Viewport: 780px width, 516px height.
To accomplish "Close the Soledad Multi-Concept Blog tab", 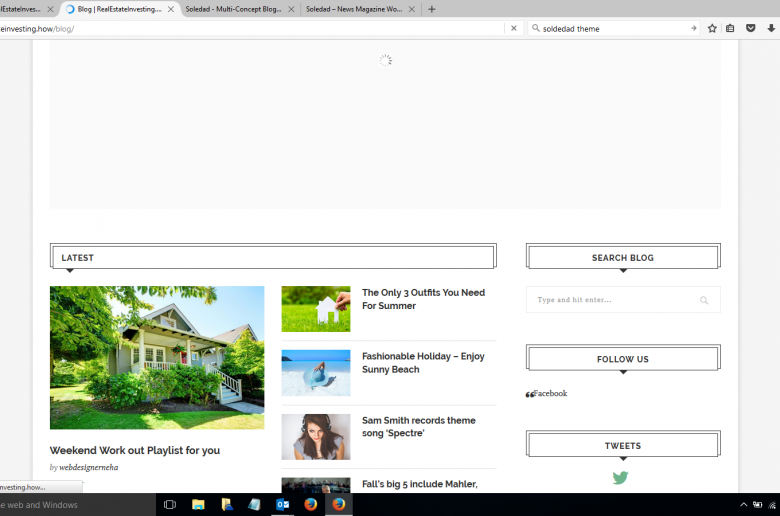I will 291,9.
